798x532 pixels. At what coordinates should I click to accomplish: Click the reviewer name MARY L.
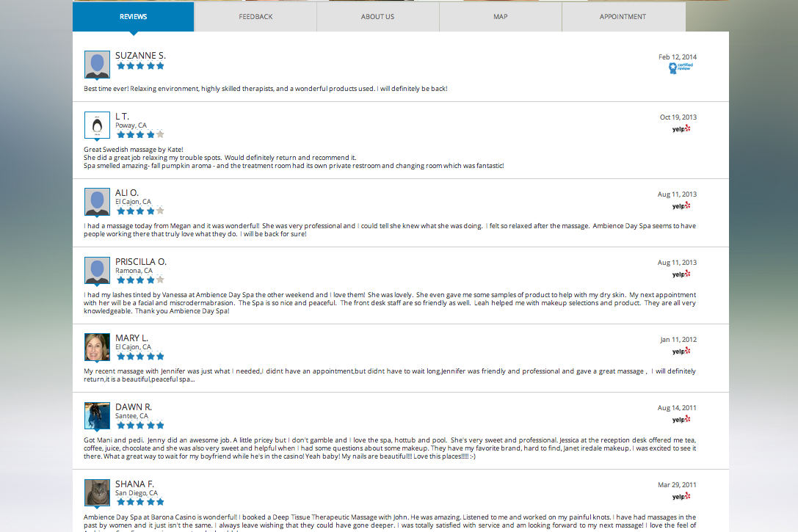tap(132, 338)
